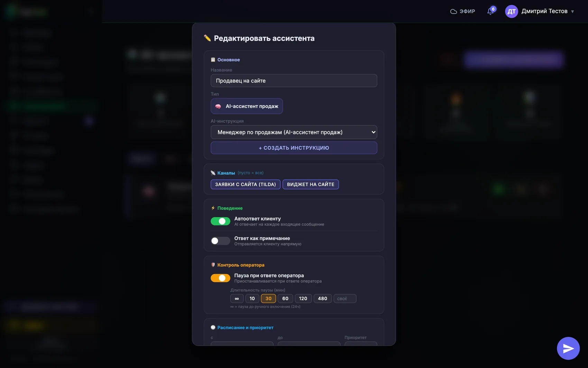Viewport: 588px width, 368px height.
Task: Click the satellite icon next to Каналы
Action: point(213,173)
